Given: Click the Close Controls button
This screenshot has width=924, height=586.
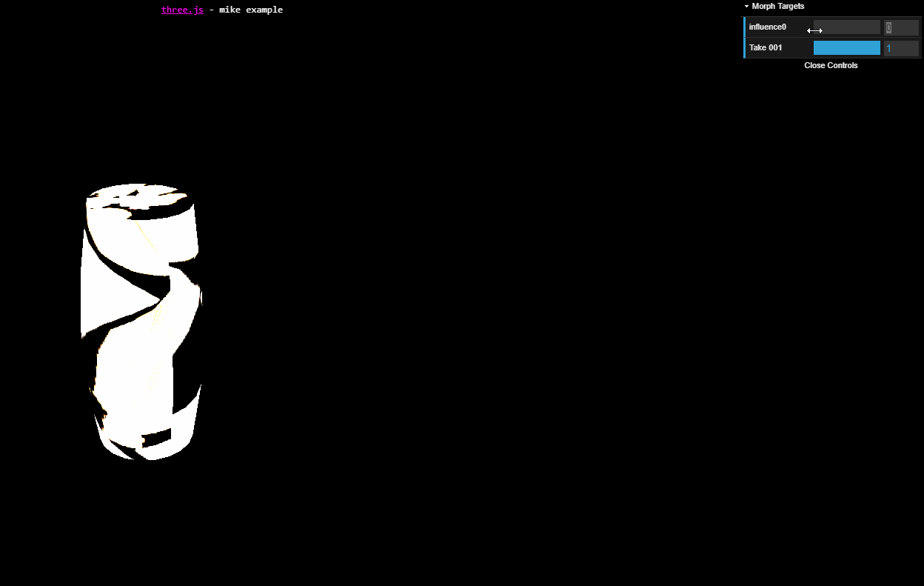Looking at the screenshot, I should coord(831,65).
